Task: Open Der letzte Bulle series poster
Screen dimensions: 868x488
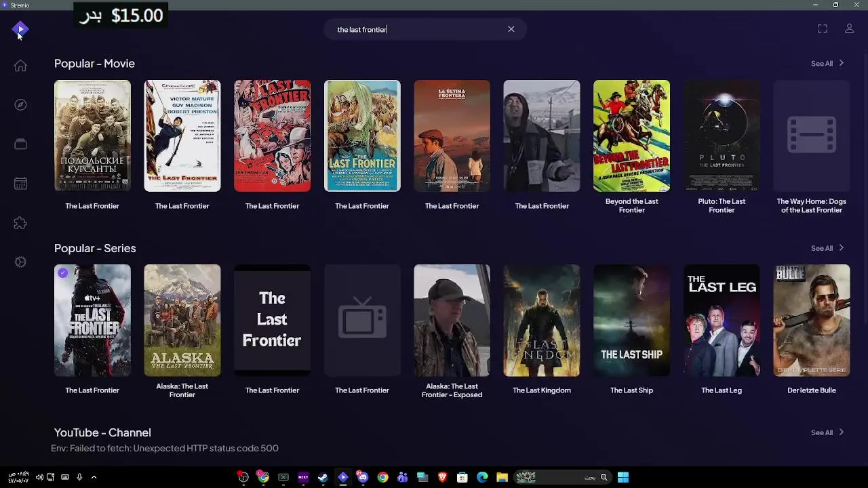Action: [812, 321]
